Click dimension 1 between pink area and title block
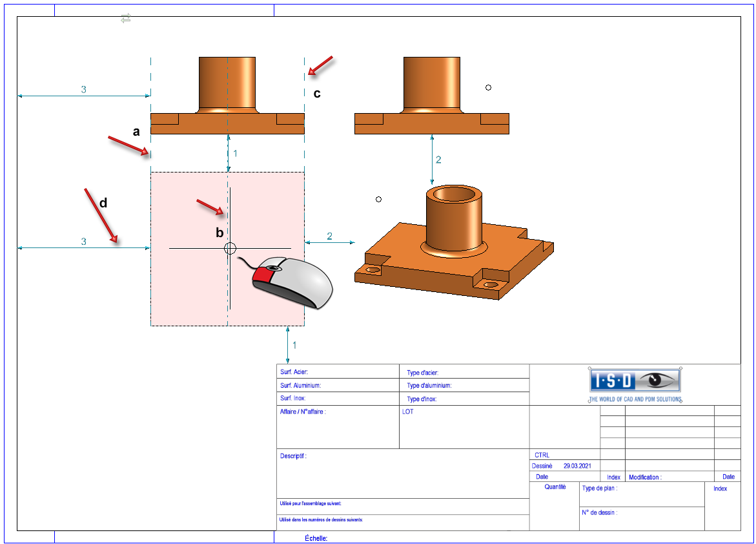This screenshot has height=544, width=756. (x=294, y=345)
